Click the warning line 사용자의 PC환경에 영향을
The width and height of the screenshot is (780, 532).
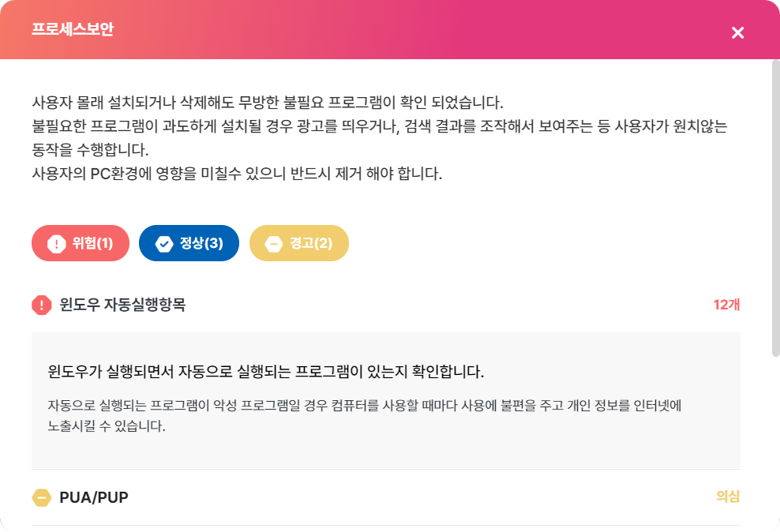click(237, 173)
